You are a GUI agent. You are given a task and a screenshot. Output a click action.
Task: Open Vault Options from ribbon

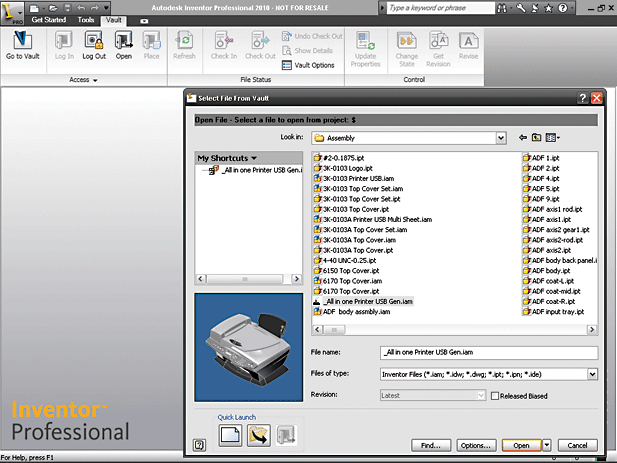click(x=308, y=65)
